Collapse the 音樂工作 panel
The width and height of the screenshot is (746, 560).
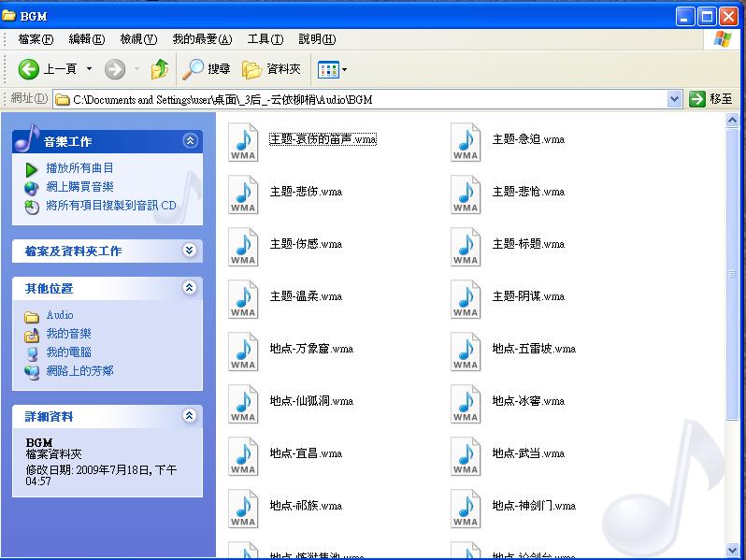[x=190, y=141]
